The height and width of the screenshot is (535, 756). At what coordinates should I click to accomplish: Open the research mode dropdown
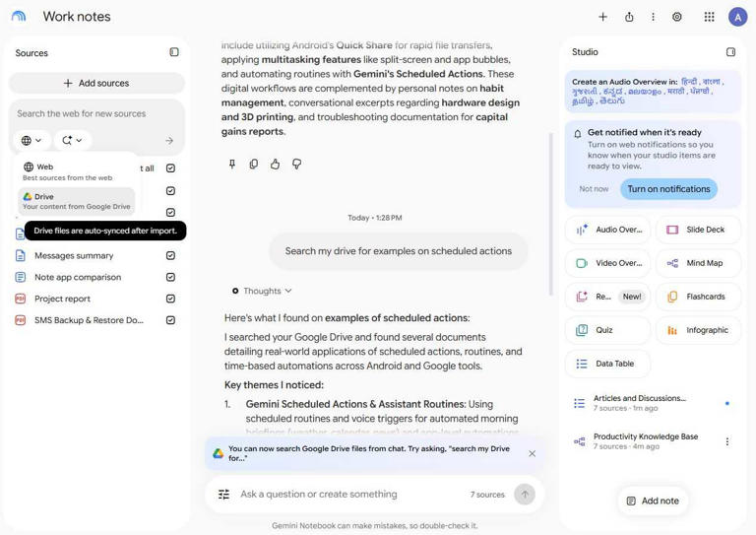tap(72, 140)
